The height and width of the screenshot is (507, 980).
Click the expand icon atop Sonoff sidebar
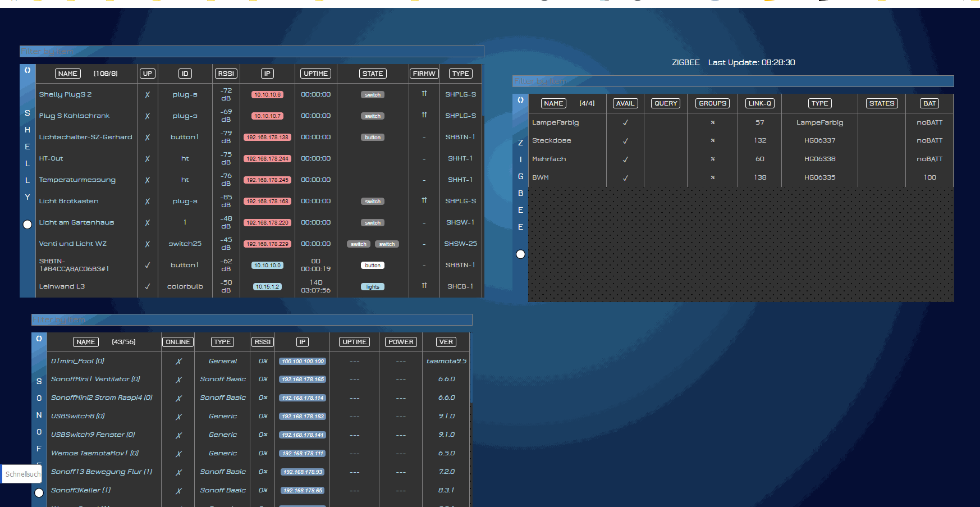(39, 339)
